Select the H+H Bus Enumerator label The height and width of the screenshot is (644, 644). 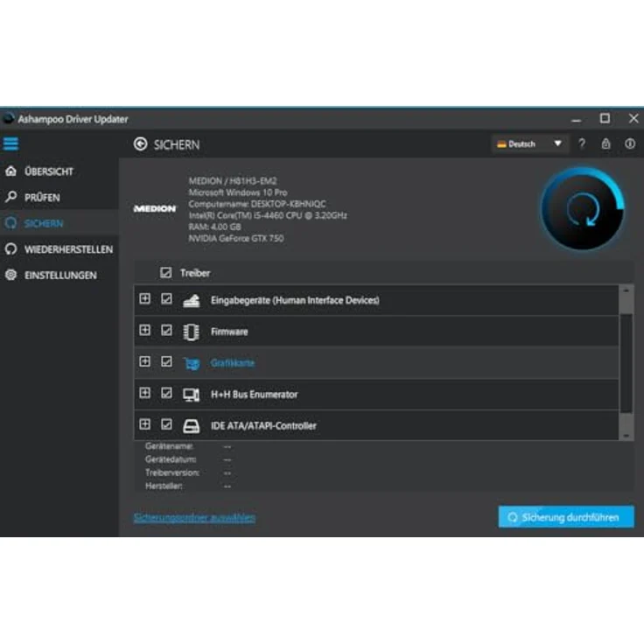pos(254,395)
